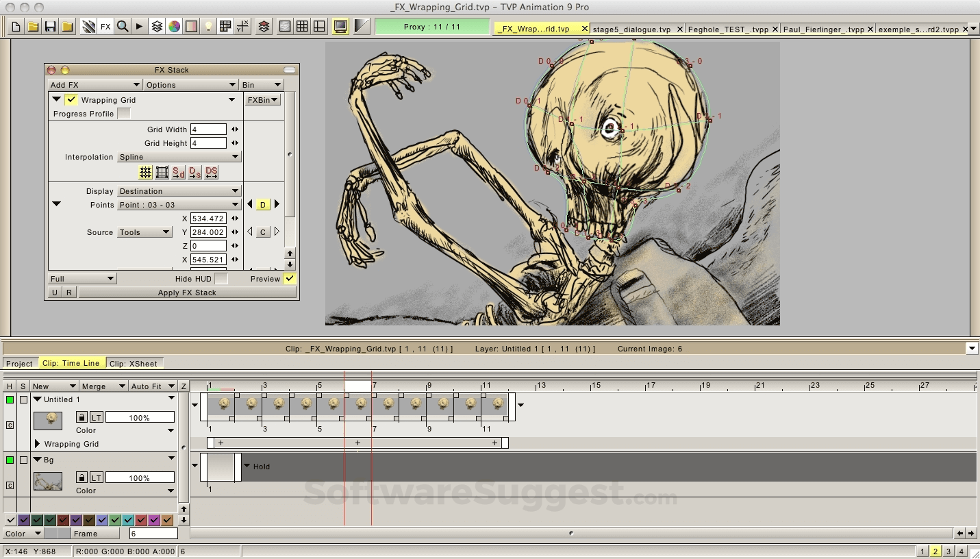Lock the Untitled 1 layer
This screenshot has height=559, width=980.
81,417
